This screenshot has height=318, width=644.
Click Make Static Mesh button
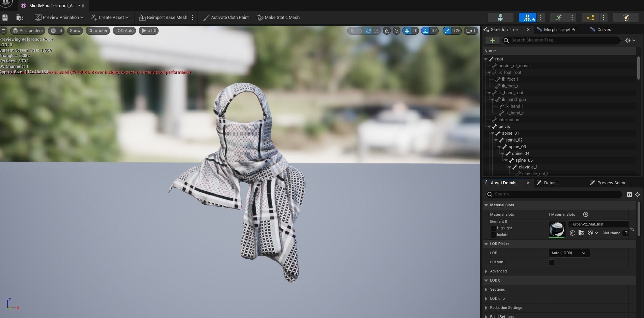278,18
